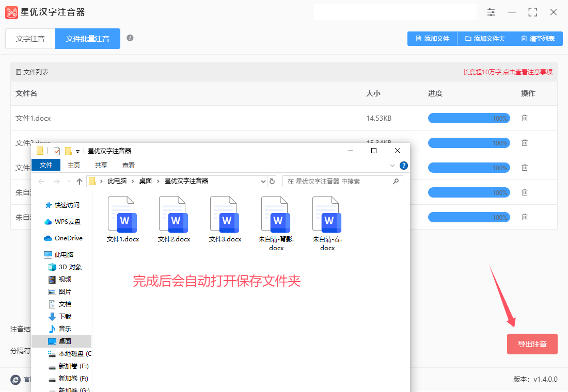Click trash icon in the fifth file row

click(x=525, y=217)
